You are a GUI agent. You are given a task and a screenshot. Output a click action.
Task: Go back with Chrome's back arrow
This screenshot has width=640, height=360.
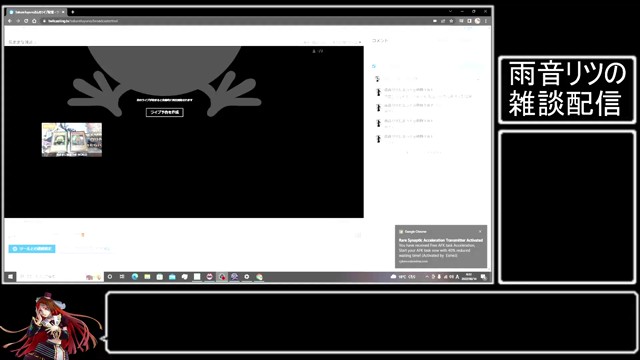click(10, 21)
